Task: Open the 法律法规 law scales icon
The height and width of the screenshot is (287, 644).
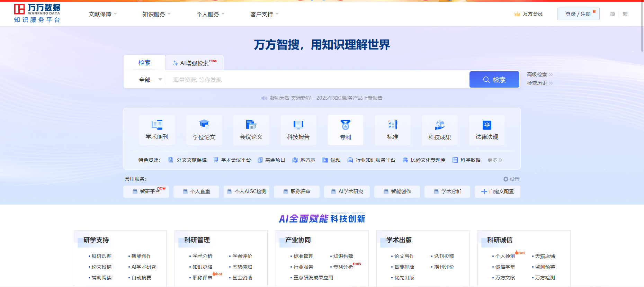Action: pos(487,125)
